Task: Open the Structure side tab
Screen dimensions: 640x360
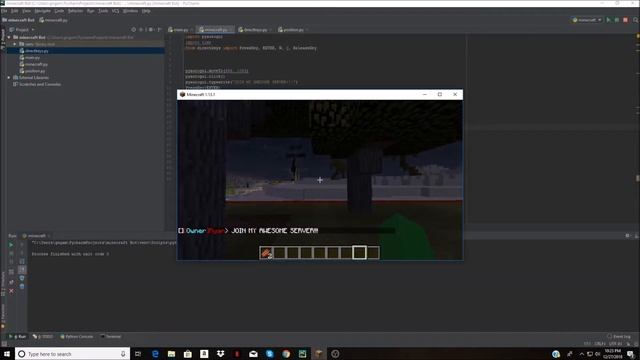Action: click(3, 284)
